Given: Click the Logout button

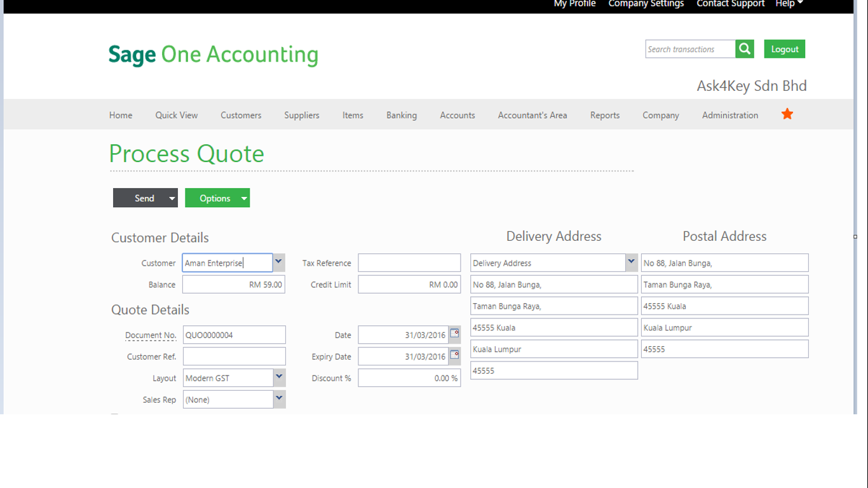Looking at the screenshot, I should point(785,49).
